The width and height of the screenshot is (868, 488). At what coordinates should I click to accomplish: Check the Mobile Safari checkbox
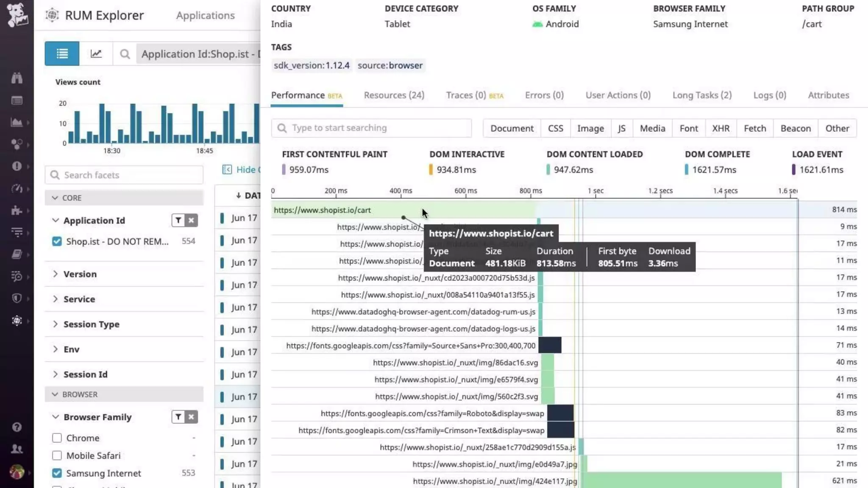(x=57, y=456)
